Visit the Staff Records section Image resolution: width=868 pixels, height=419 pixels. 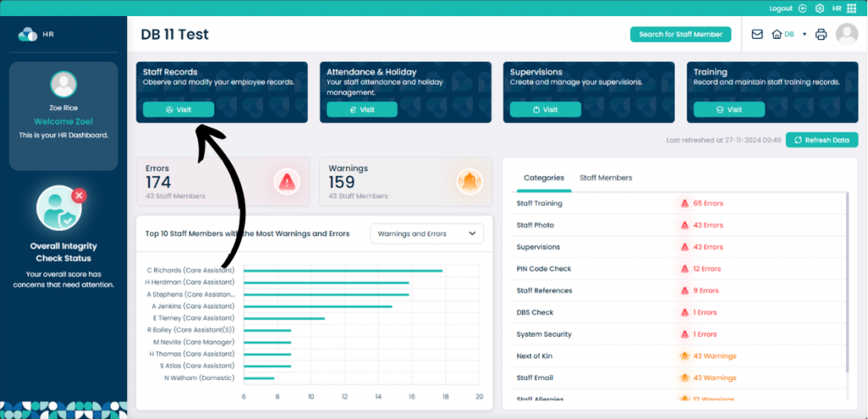(x=178, y=109)
